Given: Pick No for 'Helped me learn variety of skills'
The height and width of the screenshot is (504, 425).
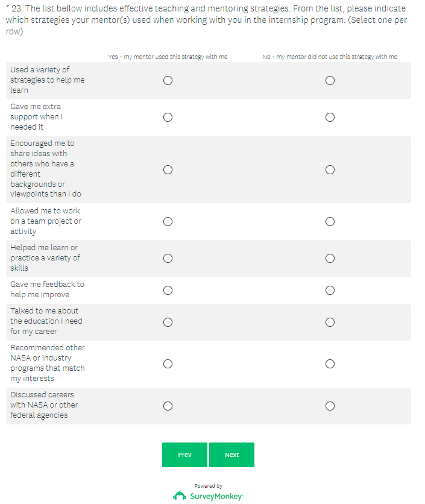Looking at the screenshot, I should pos(330,258).
